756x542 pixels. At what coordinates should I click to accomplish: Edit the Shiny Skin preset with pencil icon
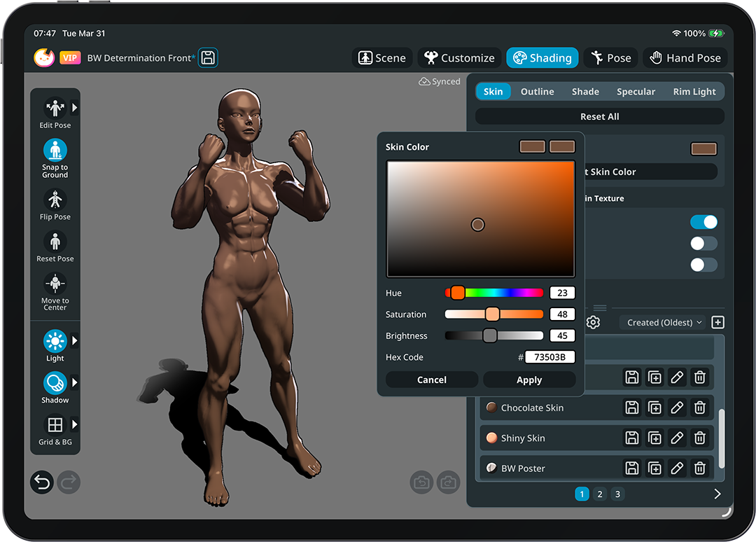tap(677, 438)
